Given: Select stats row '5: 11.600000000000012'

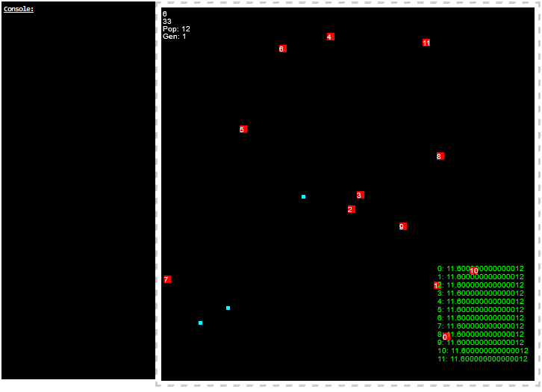Looking at the screenshot, I should coord(481,310).
